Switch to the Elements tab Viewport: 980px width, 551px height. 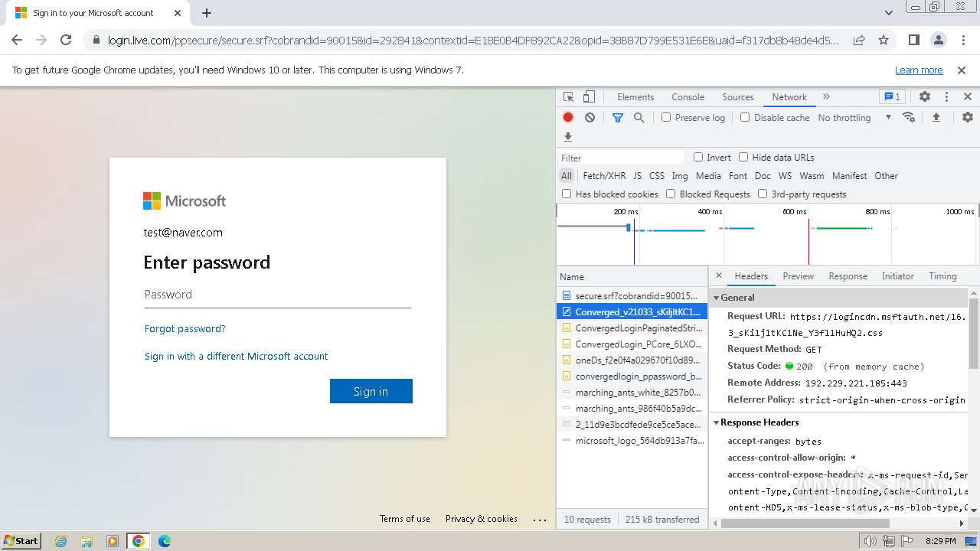point(635,97)
